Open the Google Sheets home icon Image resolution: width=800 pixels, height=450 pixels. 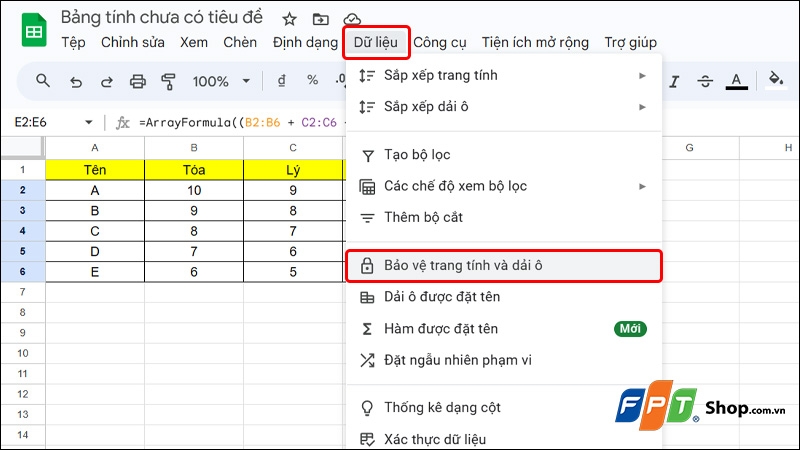(x=34, y=30)
